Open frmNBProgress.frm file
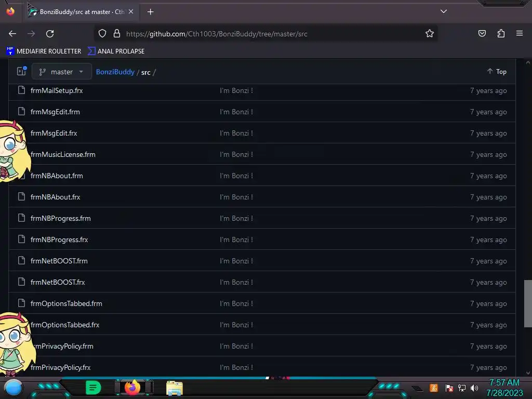532x399 pixels. tap(61, 219)
